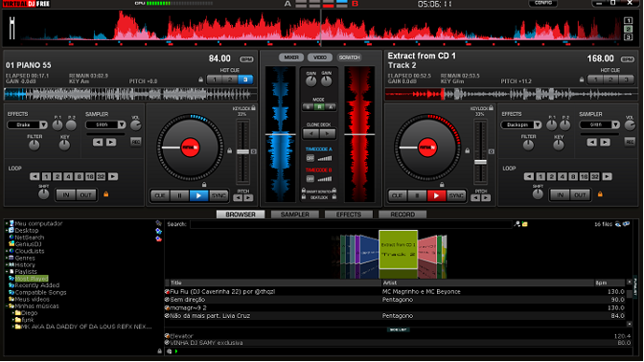Pause the left deck

click(x=179, y=195)
